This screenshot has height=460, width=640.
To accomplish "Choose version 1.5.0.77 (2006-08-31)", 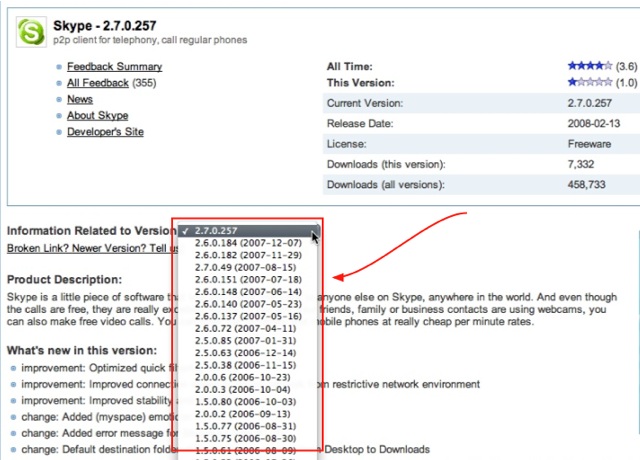I will click(x=248, y=426).
